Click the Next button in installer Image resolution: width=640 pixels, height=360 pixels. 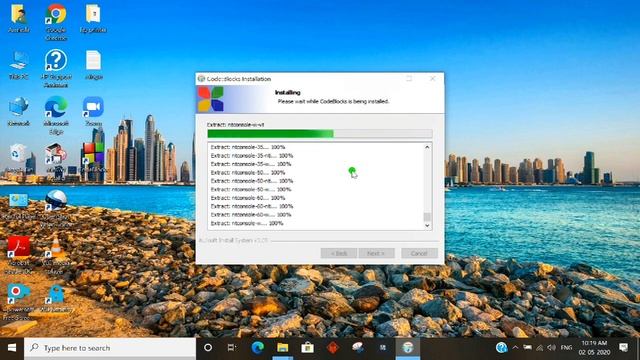coord(376,253)
